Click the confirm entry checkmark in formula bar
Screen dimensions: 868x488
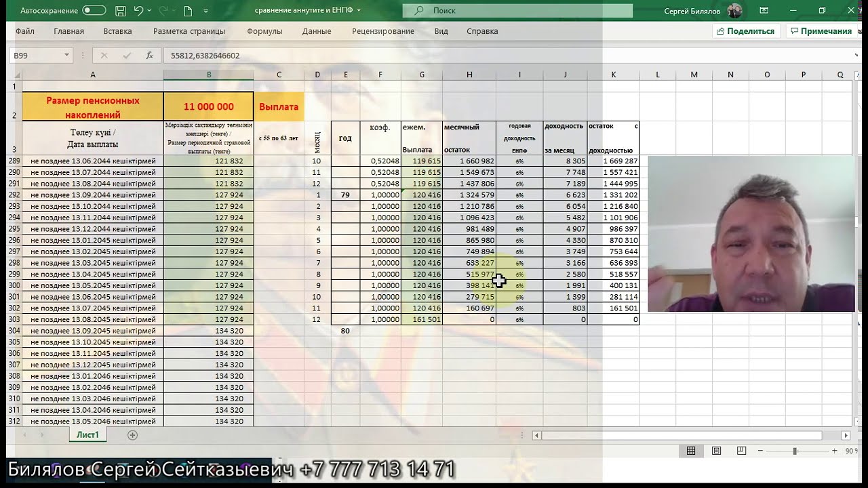point(127,56)
